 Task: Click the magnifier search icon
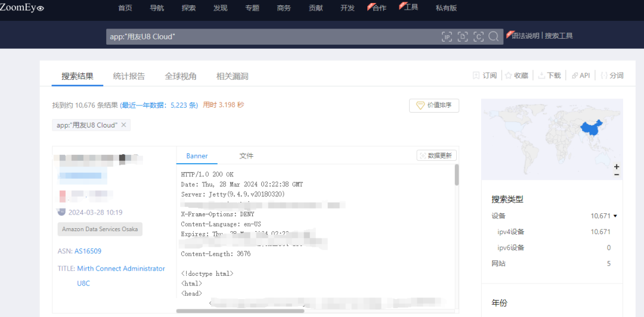(493, 36)
